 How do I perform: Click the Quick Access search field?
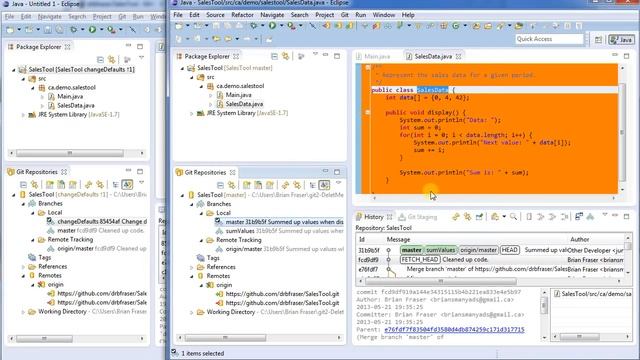point(549,39)
